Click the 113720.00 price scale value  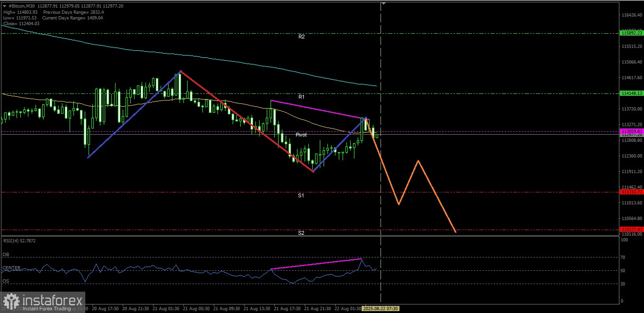click(x=632, y=109)
